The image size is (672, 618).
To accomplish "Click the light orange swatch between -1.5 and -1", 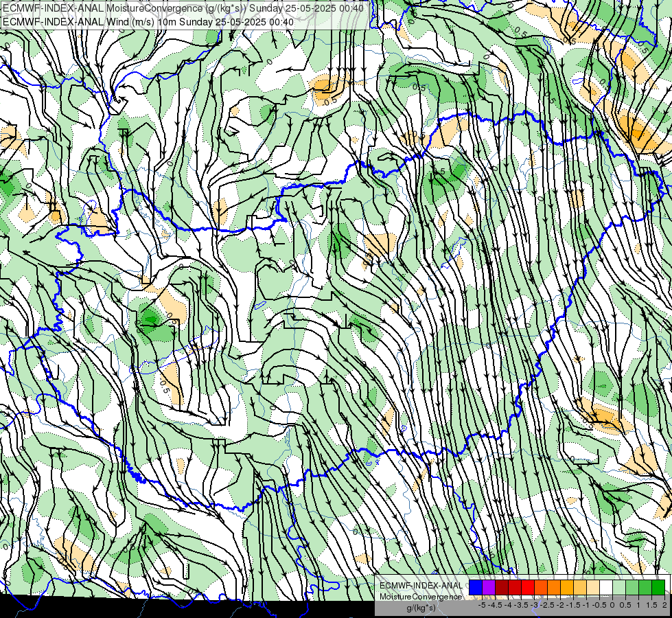I will click(580, 587).
